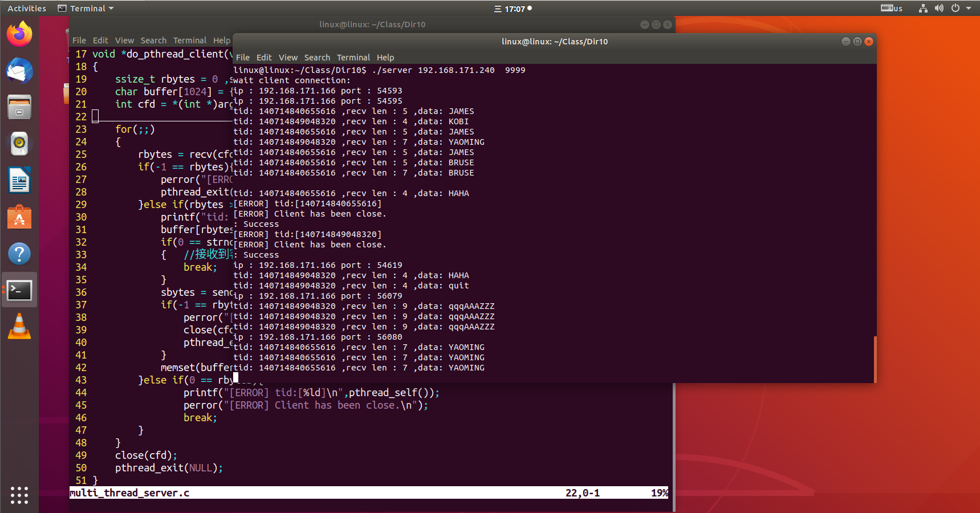Image resolution: width=980 pixels, height=513 pixels.
Task: Click the terminal prompt cursor block
Action: click(x=236, y=377)
